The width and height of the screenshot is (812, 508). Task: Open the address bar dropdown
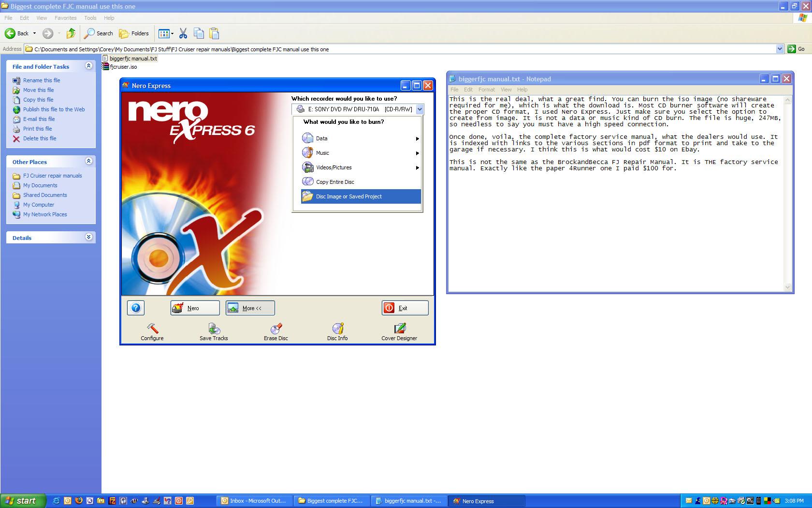click(x=780, y=49)
